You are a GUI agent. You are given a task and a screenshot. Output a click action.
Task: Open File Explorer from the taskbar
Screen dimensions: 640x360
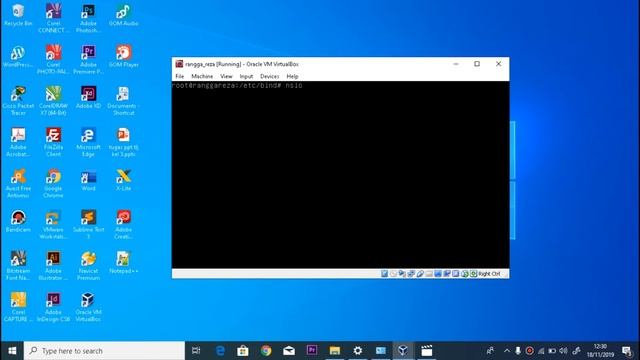tap(335, 351)
